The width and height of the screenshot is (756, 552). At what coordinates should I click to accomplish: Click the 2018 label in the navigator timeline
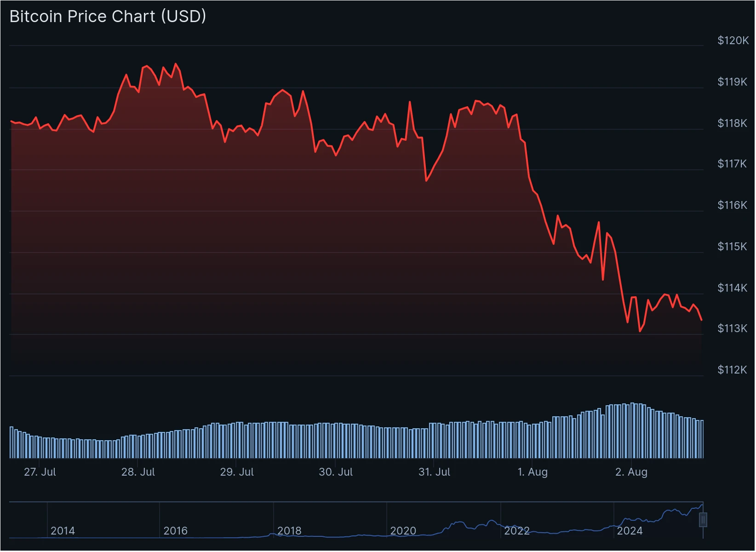click(289, 531)
